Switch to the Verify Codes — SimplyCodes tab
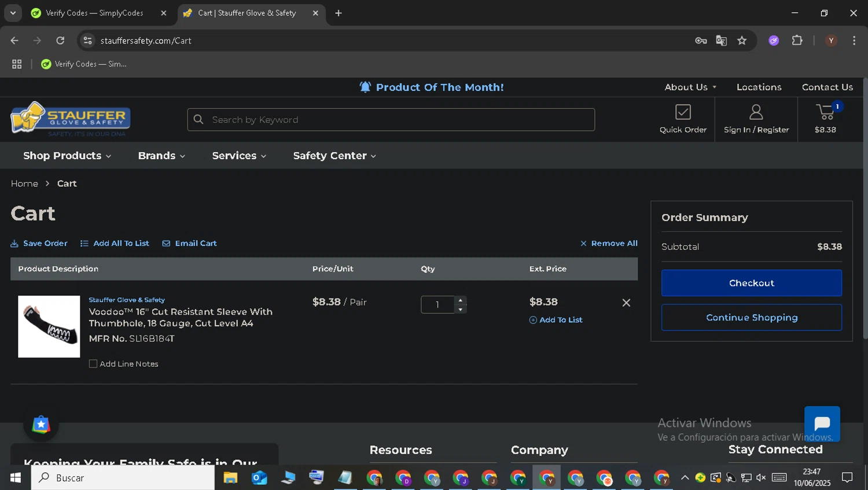The height and width of the screenshot is (490, 868). [94, 13]
